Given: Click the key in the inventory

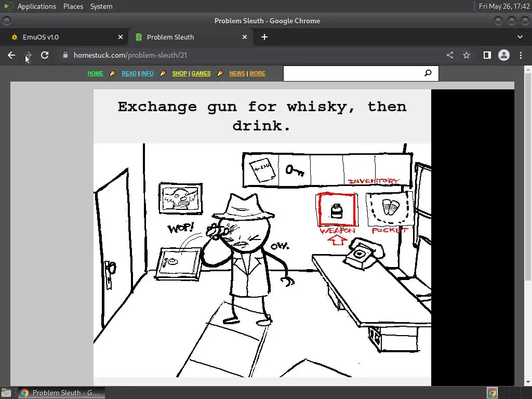Looking at the screenshot, I should click(294, 170).
